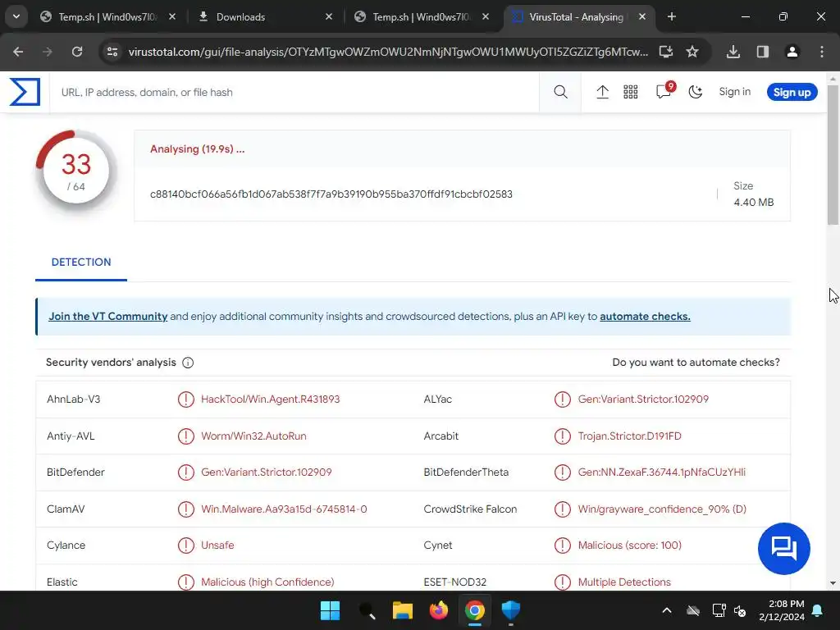Toggle dark mode moon icon
840x630 pixels.
point(696,92)
